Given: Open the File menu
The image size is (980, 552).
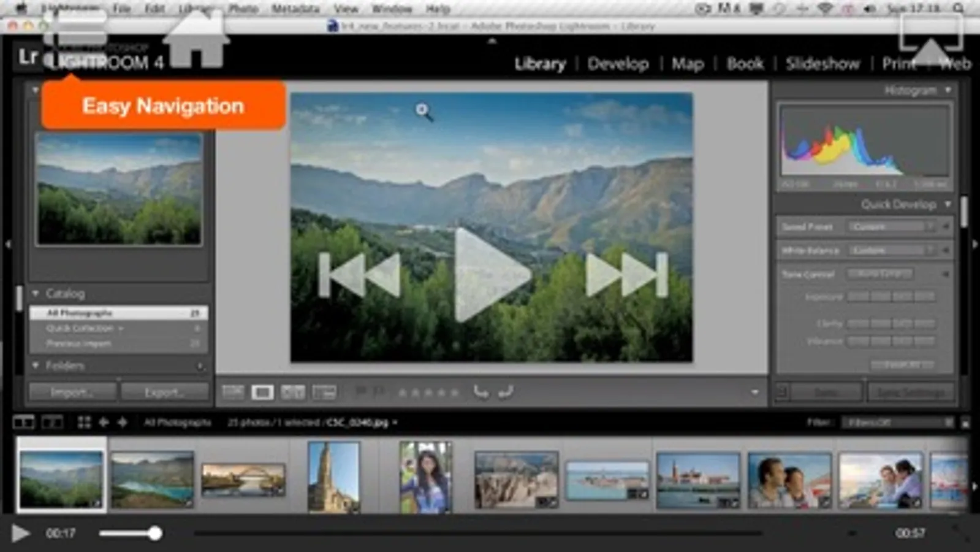Looking at the screenshot, I should click(x=121, y=9).
